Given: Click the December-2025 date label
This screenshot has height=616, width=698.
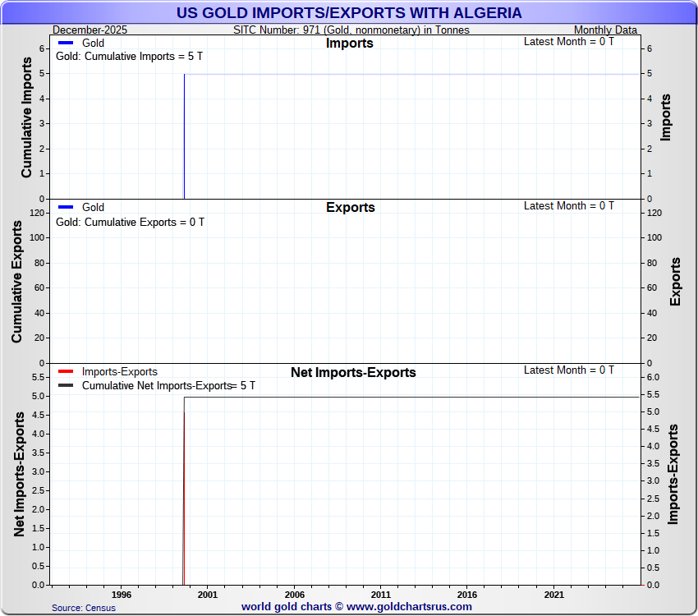Looking at the screenshot, I should (90, 30).
